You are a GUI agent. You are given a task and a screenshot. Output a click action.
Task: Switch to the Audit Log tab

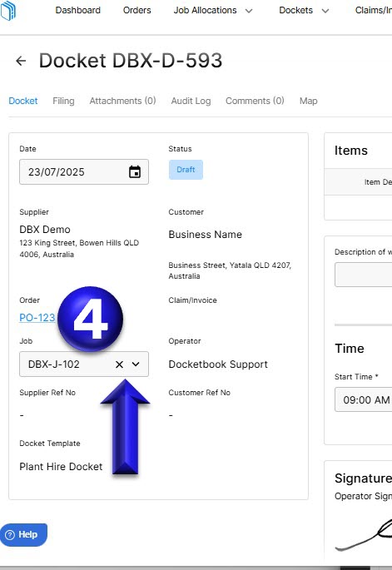191,101
